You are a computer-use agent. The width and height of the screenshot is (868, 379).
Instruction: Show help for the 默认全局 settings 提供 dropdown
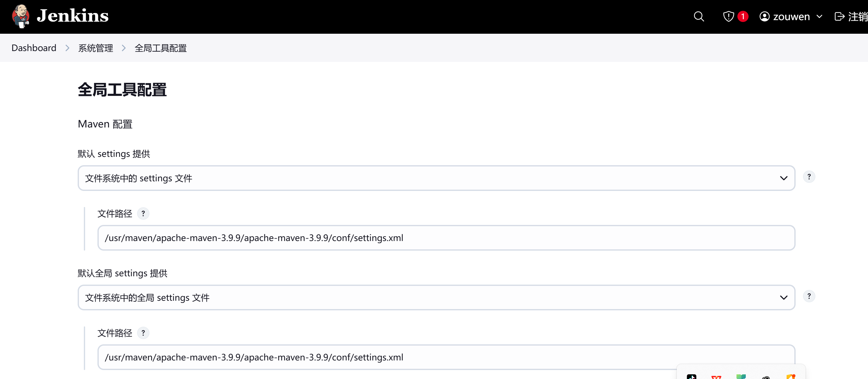(809, 296)
